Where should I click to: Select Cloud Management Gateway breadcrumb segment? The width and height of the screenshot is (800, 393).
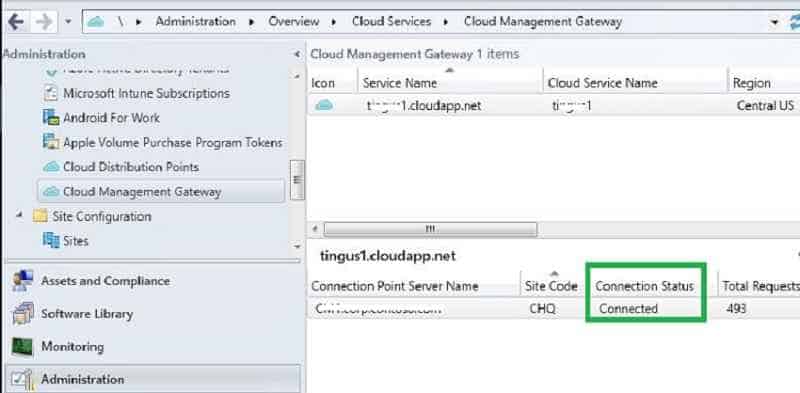coord(543,22)
